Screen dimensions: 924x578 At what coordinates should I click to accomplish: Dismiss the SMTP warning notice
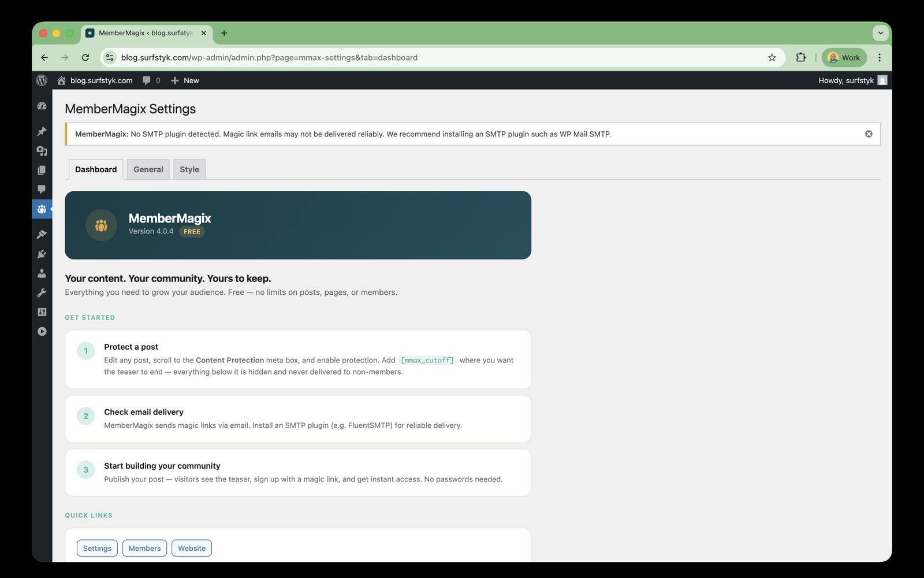(x=869, y=134)
